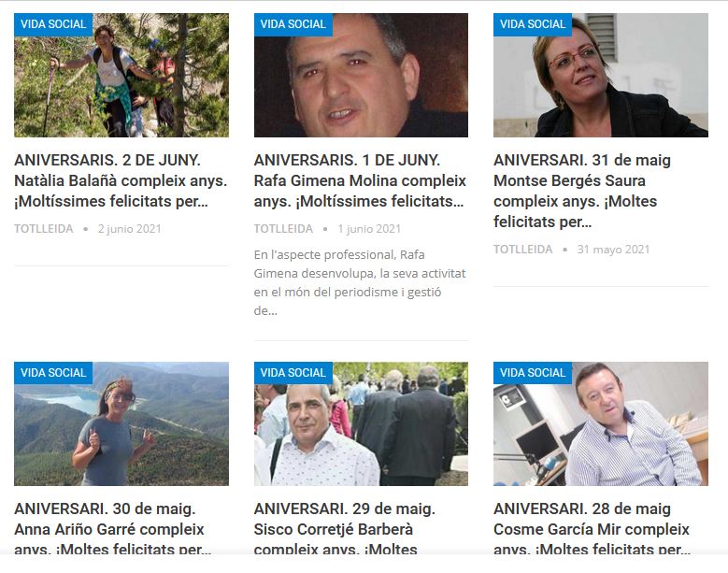
Task: Click VIDA SOCIAL tag on Montse Bergés article
Action: [533, 24]
